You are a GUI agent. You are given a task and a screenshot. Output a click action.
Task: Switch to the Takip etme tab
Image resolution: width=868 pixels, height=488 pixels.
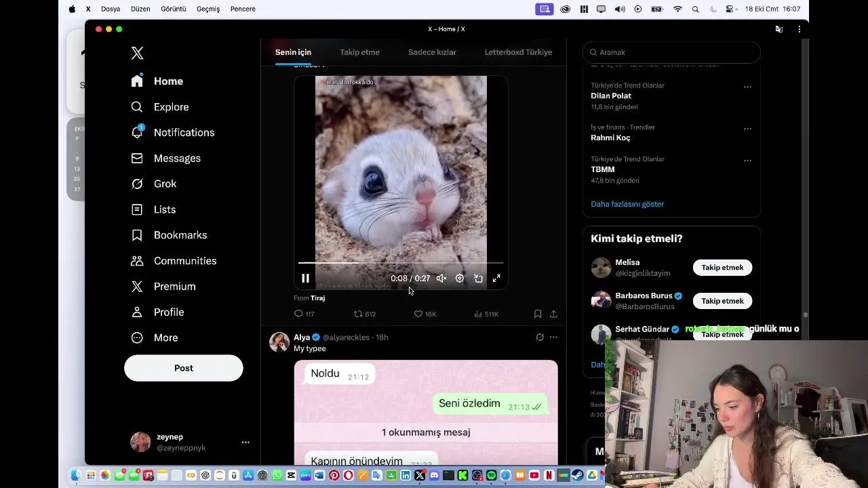pos(359,52)
